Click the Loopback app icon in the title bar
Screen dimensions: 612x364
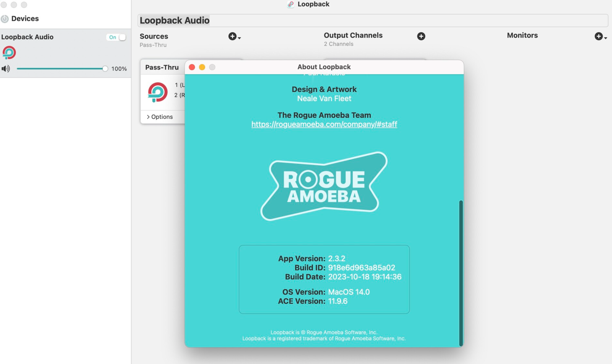click(291, 4)
